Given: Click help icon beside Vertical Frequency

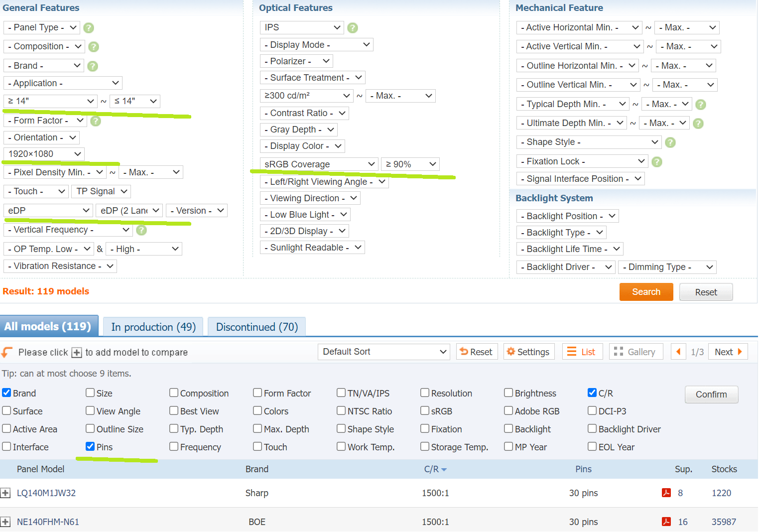Looking at the screenshot, I should 141,230.
